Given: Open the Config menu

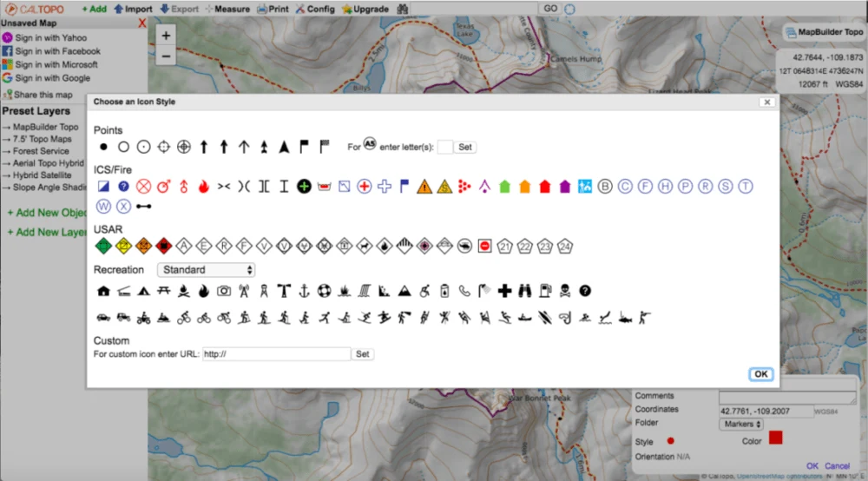Looking at the screenshot, I should (315, 9).
